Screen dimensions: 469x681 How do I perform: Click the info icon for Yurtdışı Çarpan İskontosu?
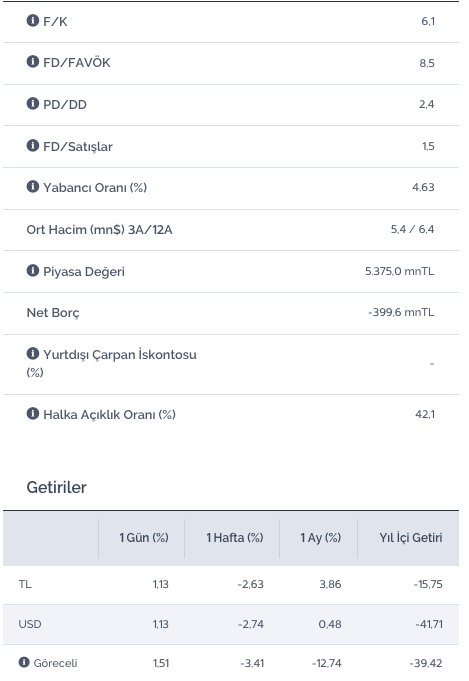tap(33, 354)
